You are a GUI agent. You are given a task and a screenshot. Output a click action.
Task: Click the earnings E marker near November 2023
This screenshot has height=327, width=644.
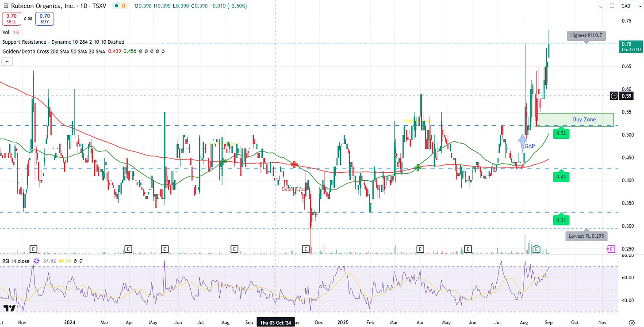[x=33, y=249]
